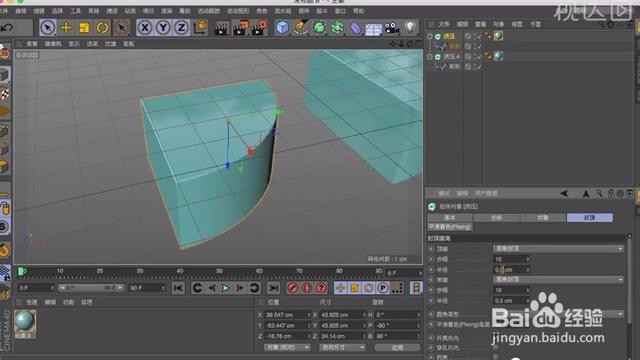Viewport: 640px width, 360px height.
Task: Switch to the 对象 attribute tab
Action: [543, 218]
